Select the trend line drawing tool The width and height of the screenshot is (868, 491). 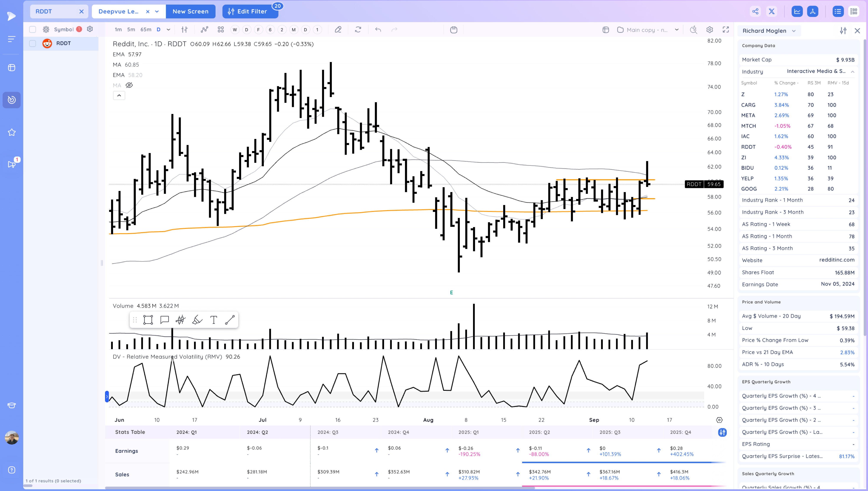click(x=230, y=320)
